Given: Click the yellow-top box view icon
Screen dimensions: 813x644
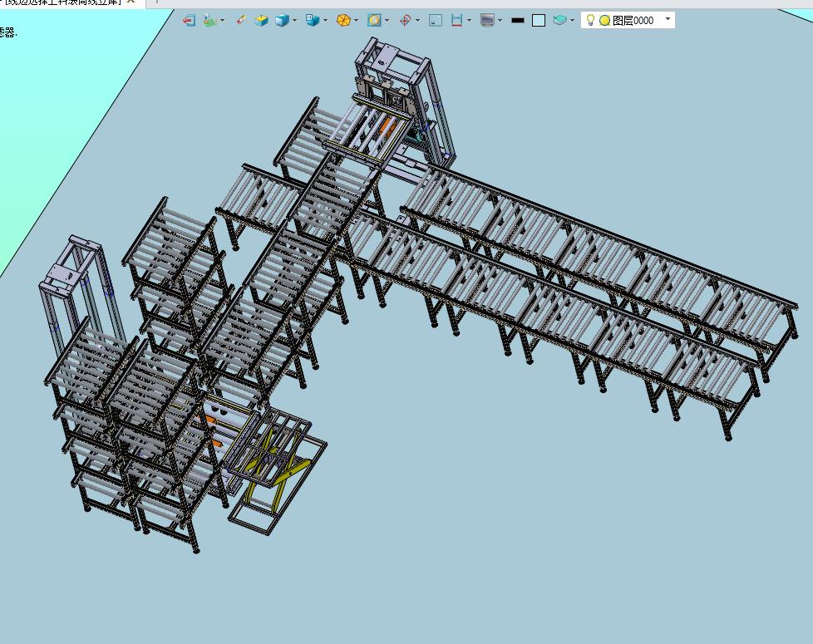Looking at the screenshot, I should 261,20.
